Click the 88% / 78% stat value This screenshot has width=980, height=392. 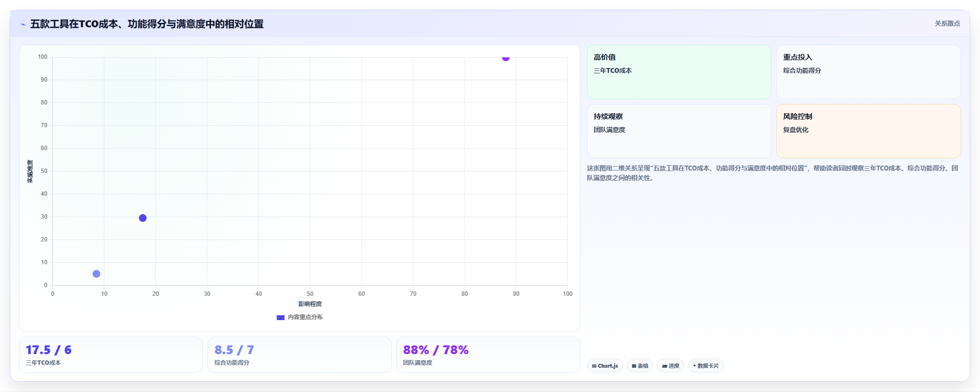coord(436,350)
